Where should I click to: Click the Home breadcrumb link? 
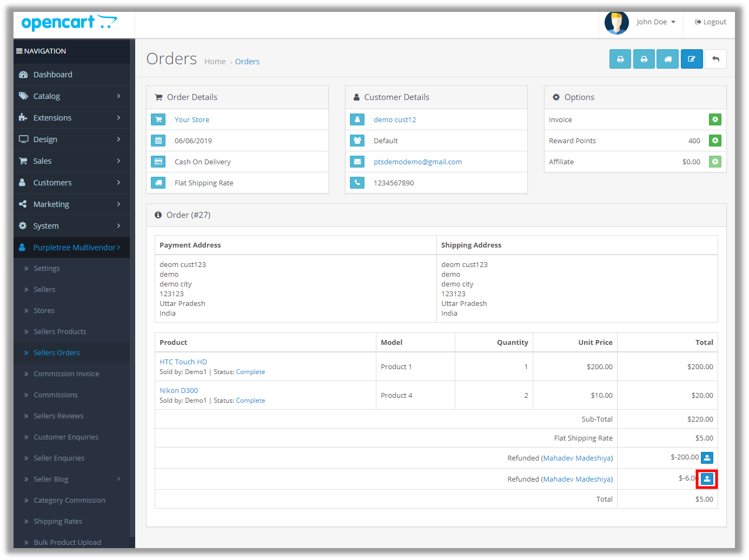[x=215, y=62]
